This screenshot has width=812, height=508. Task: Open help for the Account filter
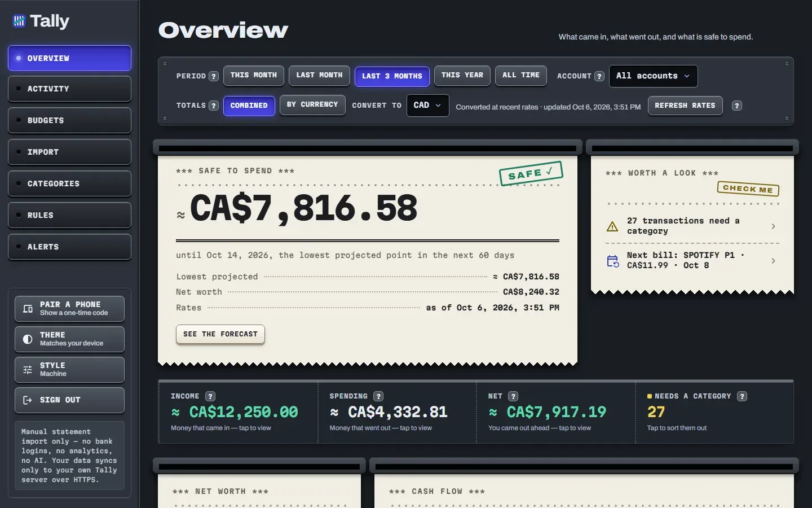point(599,76)
